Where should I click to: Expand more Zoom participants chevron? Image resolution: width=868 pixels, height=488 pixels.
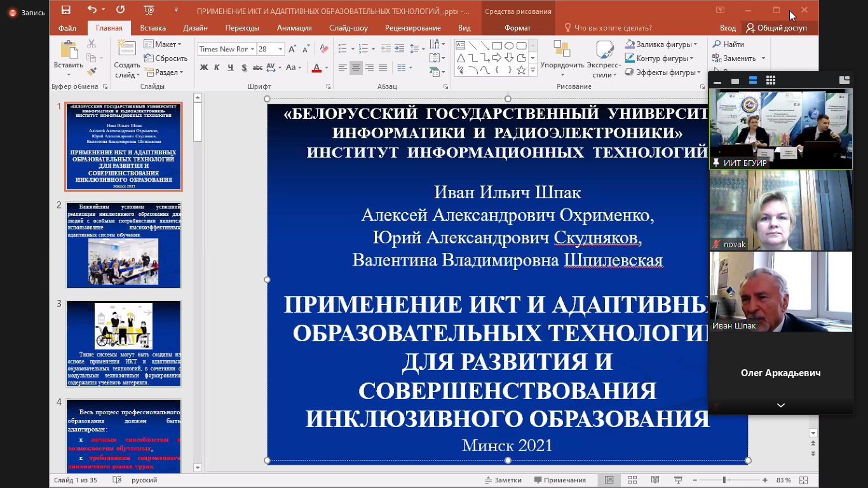pos(780,405)
